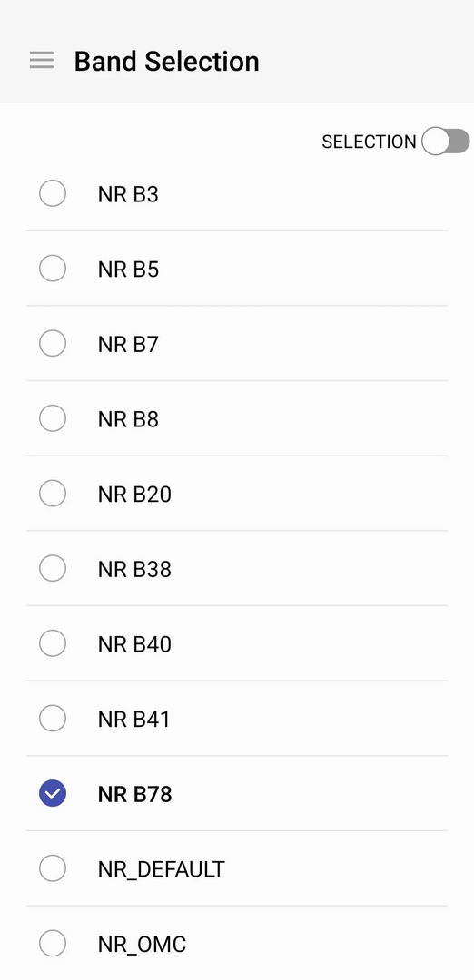Select the NR B5 radio button
The image size is (474, 980).
[x=53, y=268]
